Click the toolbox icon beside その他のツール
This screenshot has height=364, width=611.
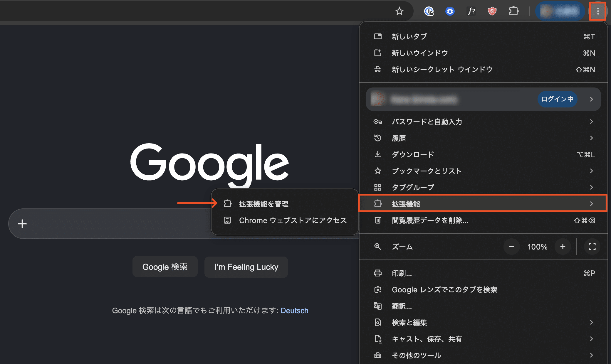[x=378, y=355]
